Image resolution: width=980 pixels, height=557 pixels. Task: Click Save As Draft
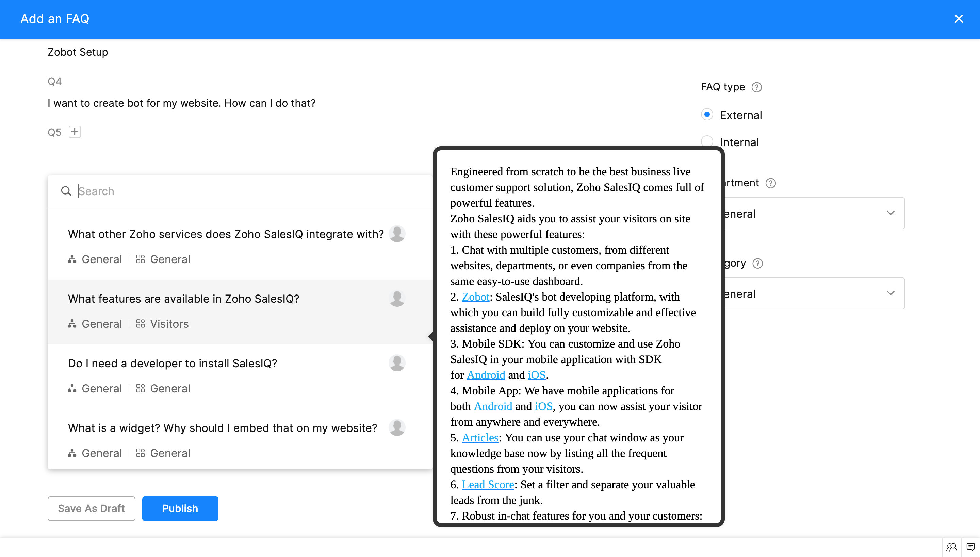pyautogui.click(x=91, y=508)
